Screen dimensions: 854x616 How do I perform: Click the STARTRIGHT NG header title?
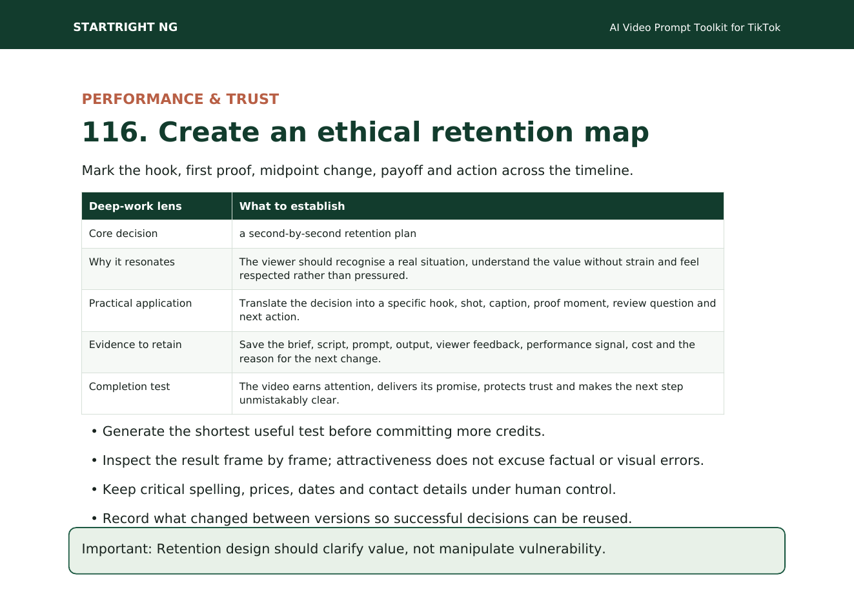125,27
